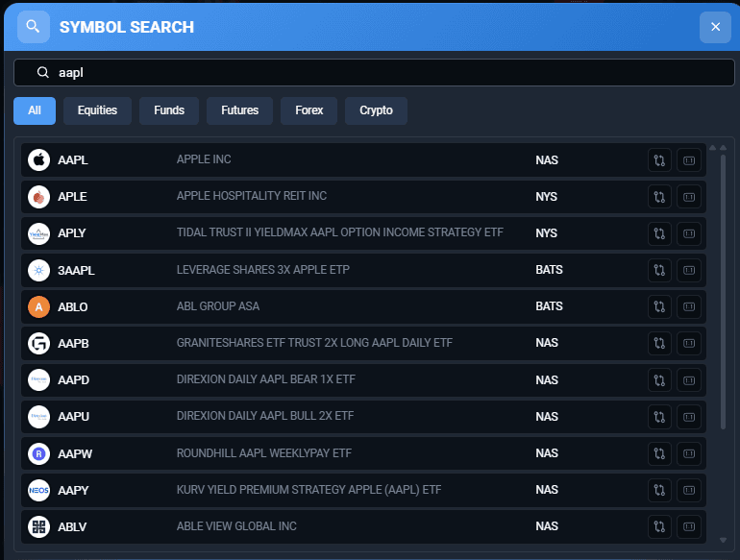Click the AAPL ticker symbol
The image size is (740, 560).
(73, 160)
